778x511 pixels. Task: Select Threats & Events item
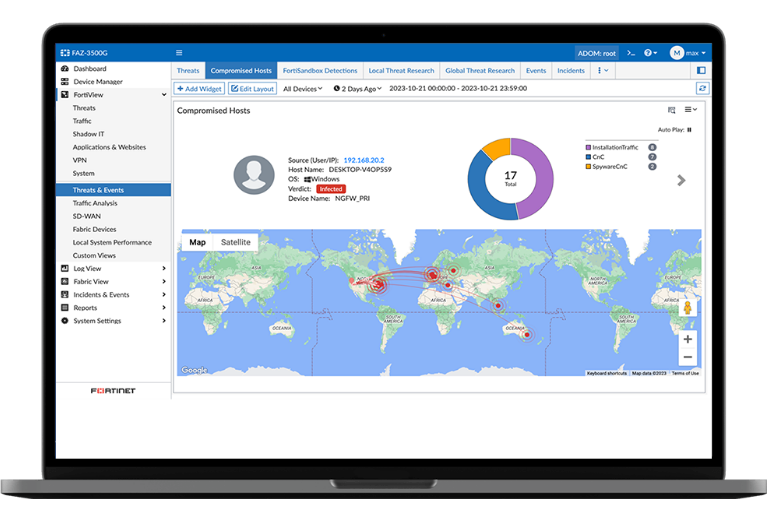coord(113,190)
